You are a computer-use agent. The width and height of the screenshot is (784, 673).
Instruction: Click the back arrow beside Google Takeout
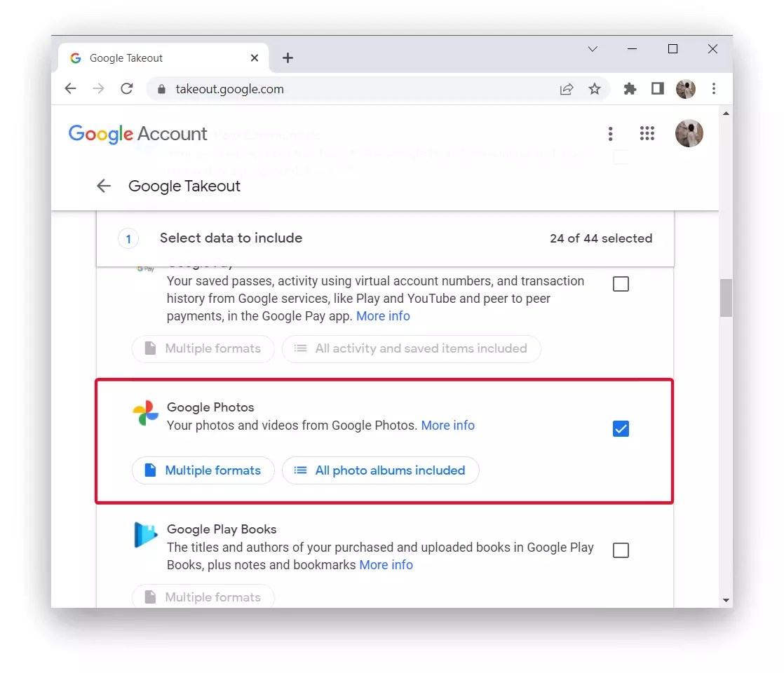click(x=103, y=186)
